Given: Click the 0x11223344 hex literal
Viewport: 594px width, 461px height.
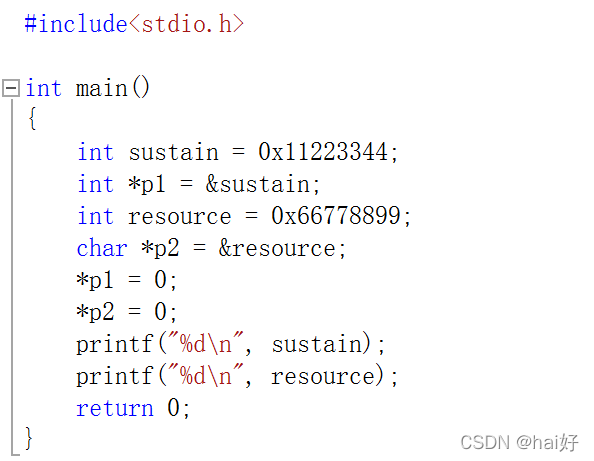Looking at the screenshot, I should [x=323, y=152].
